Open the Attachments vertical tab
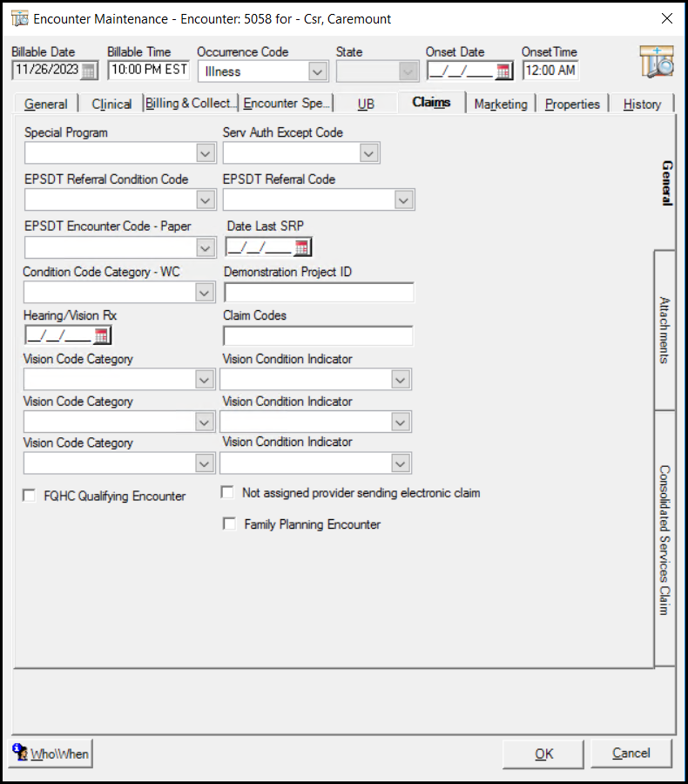 pyautogui.click(x=664, y=329)
